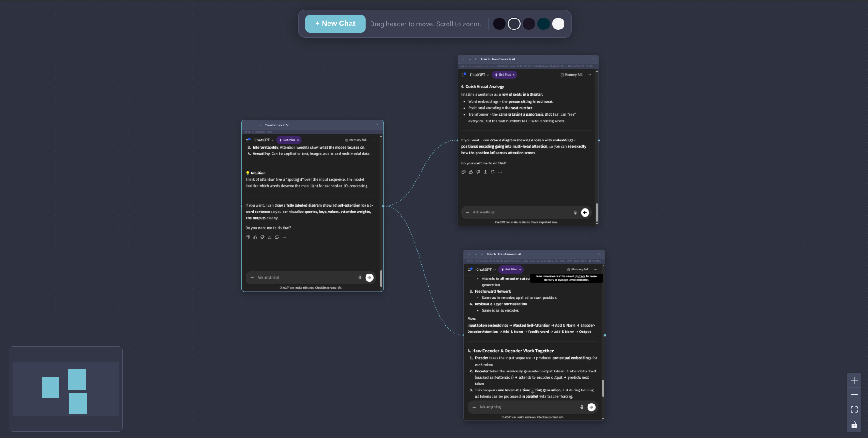
Task: Click the zoom out icon at bottom right
Action: tap(854, 395)
